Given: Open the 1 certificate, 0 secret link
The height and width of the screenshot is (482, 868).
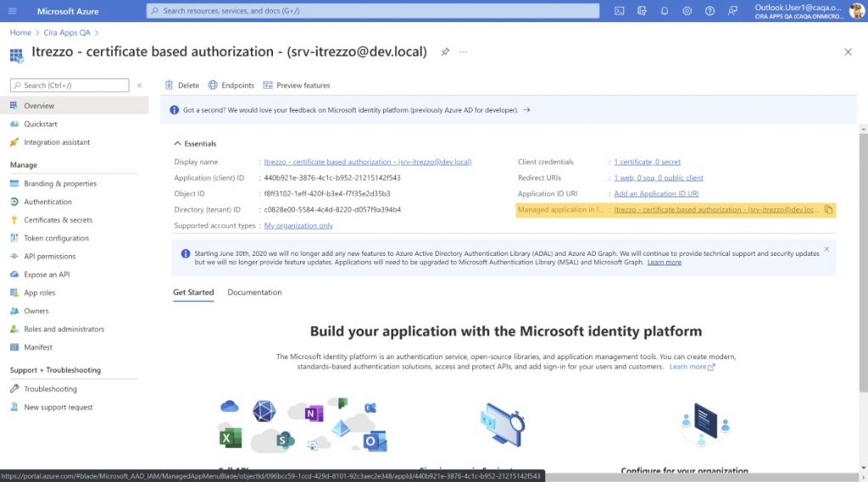Looking at the screenshot, I should tap(647, 162).
